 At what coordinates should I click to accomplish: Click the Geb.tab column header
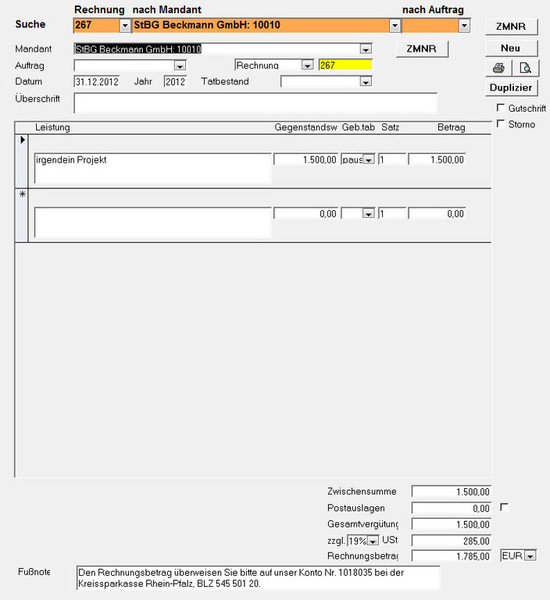click(x=358, y=127)
